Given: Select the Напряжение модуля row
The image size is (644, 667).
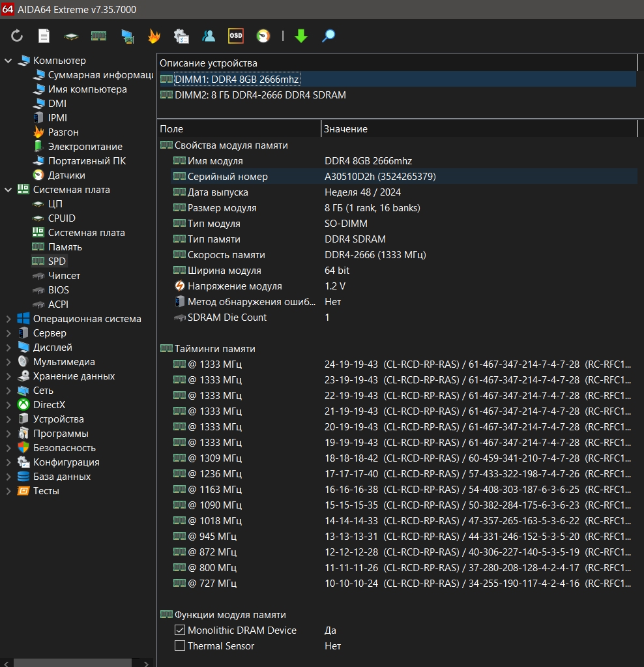Looking at the screenshot, I should 404,286.
